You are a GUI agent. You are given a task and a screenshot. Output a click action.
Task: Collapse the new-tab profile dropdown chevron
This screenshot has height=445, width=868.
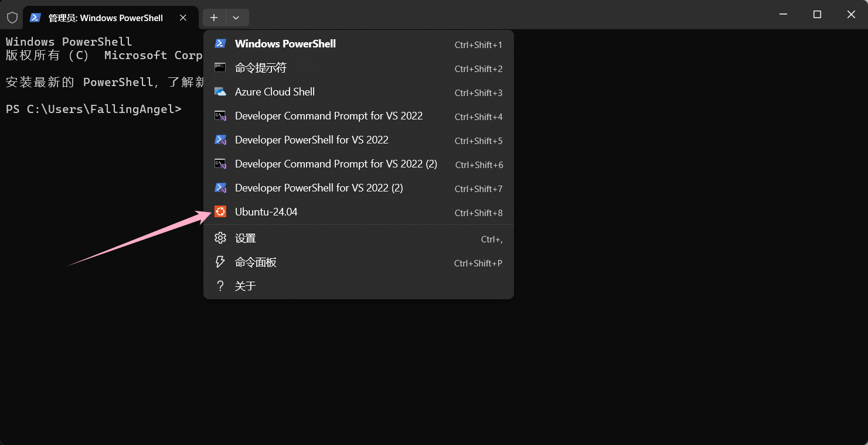236,18
